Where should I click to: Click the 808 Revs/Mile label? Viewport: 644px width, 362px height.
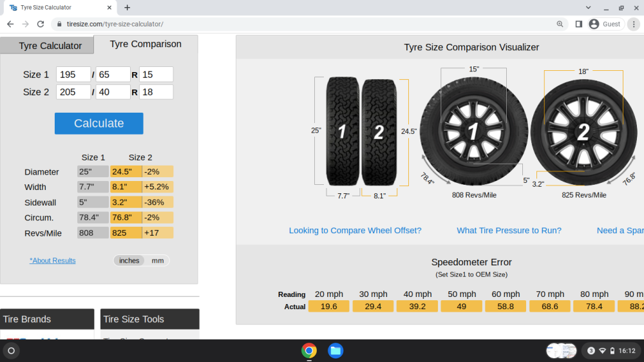tap(474, 195)
